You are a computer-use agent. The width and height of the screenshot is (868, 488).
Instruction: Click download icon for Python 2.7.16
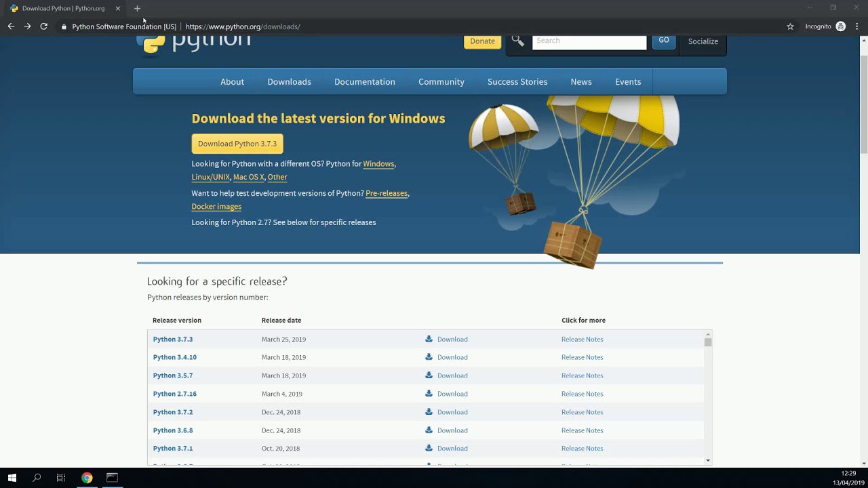[429, 394]
